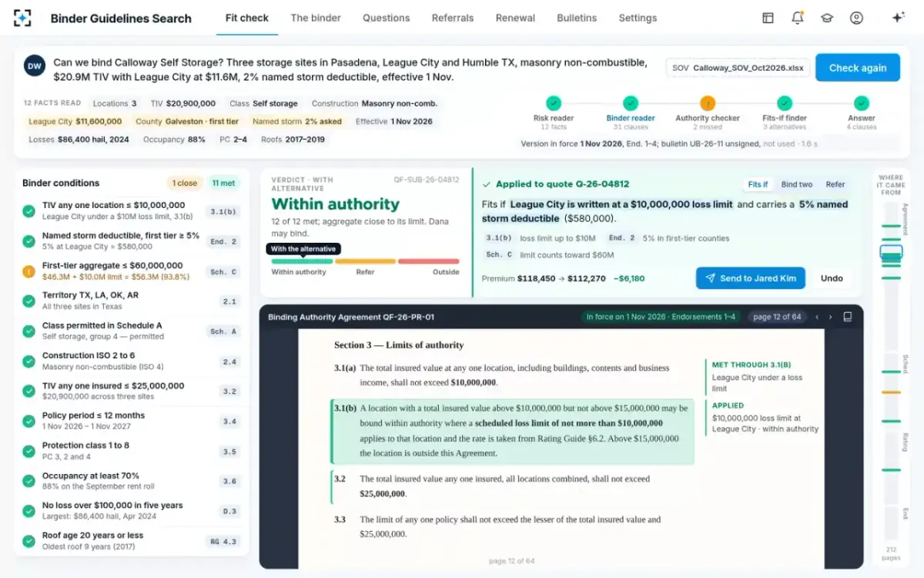The width and height of the screenshot is (924, 578).
Task: Open clause reference 3.1(b) in conditions list
Action: (x=223, y=212)
